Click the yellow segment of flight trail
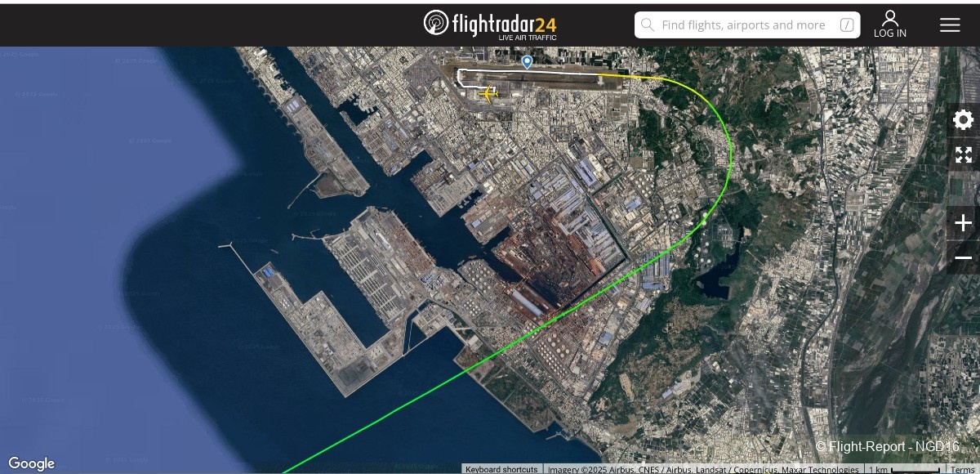 (629, 77)
